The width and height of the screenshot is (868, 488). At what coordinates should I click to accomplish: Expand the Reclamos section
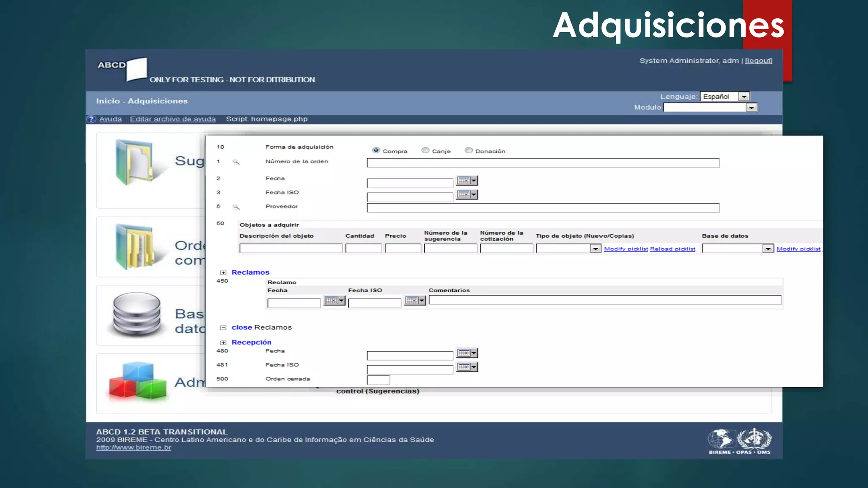click(223, 273)
